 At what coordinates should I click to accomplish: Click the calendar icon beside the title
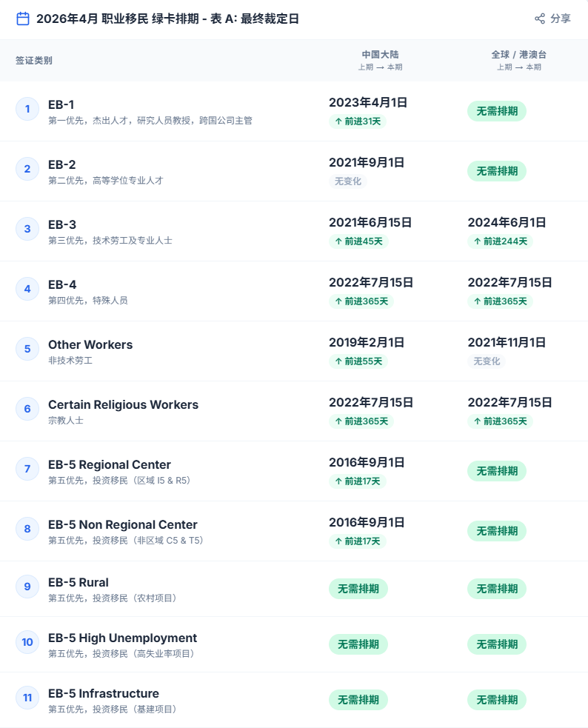click(x=23, y=19)
